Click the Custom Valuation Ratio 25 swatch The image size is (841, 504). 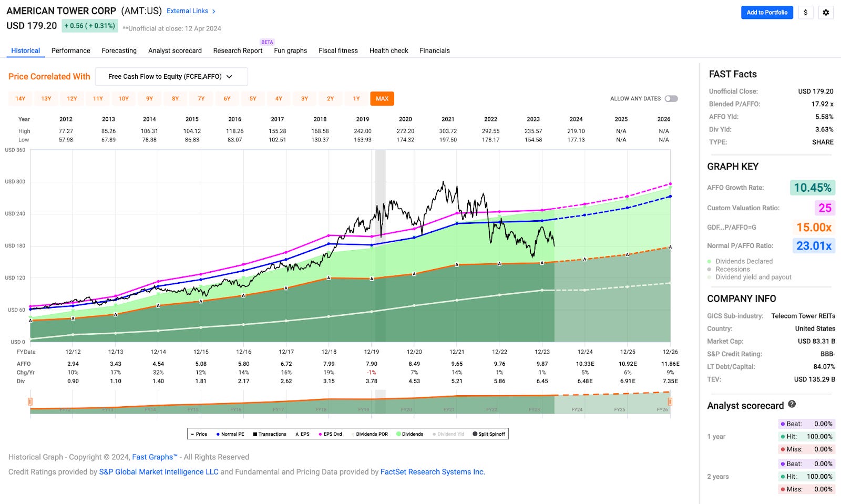[825, 208]
